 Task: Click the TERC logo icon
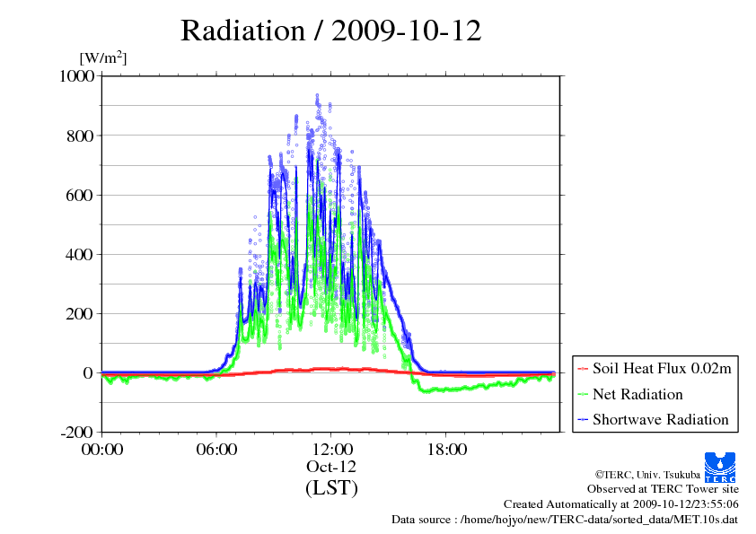pos(720,468)
